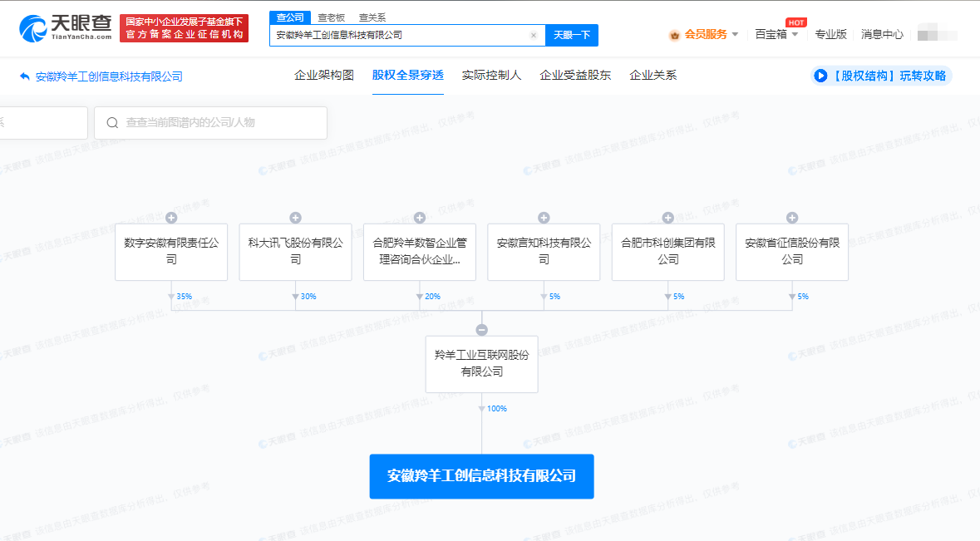Screen dimensions: 980x541
Task: Click the red 官方备案企业征信机构 banner
Action: click(184, 28)
